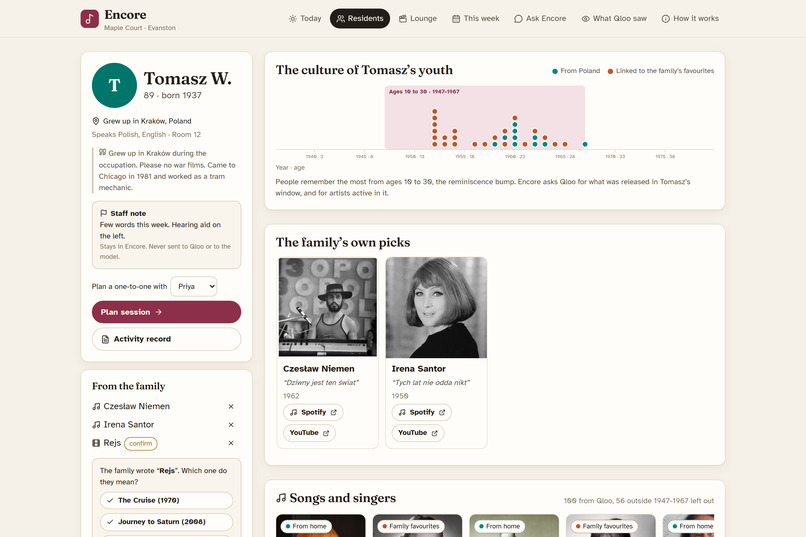Screen dimensions: 806x537
Task: Remove Irena Santor from family list
Action: click(231, 425)
